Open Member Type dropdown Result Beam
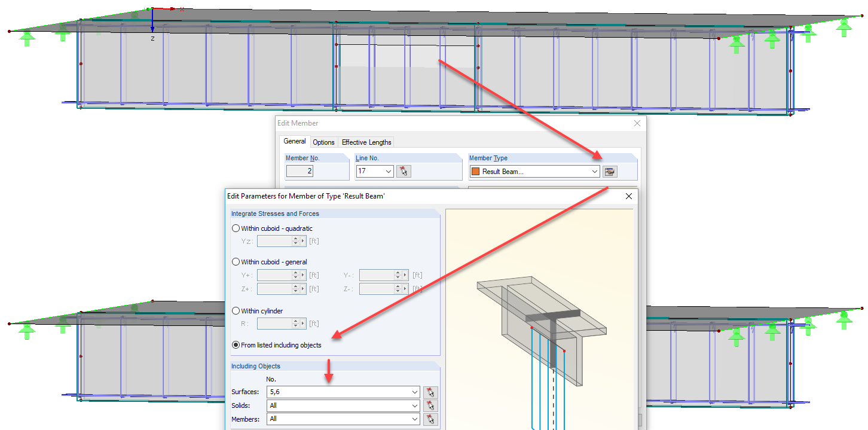868x430 pixels. (595, 172)
